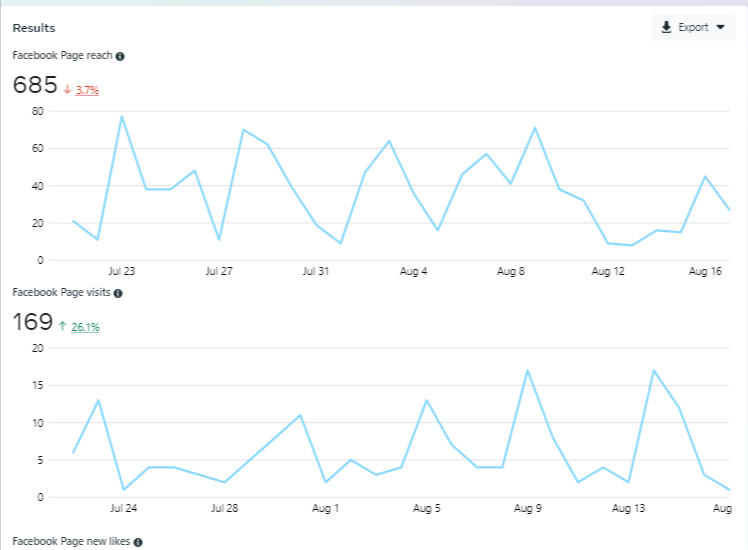
Task: Click the highest reach peak near Jul 23
Action: click(122, 117)
